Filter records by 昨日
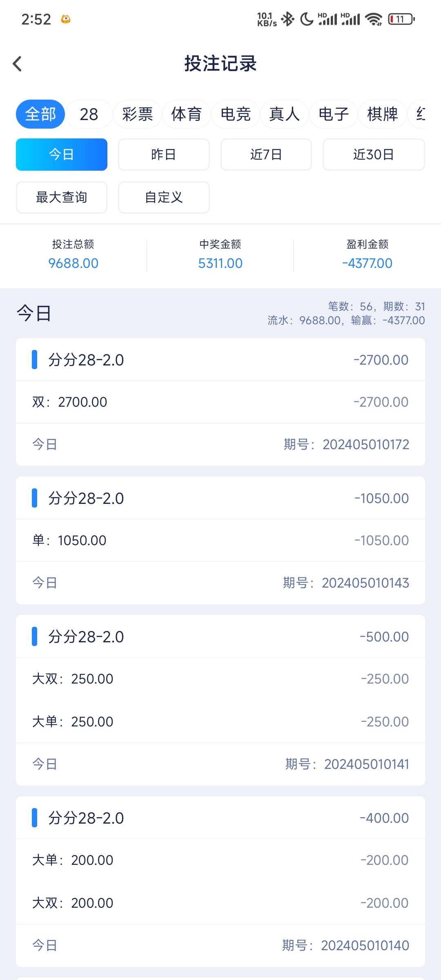Viewport: 441px width, 980px height. point(164,154)
